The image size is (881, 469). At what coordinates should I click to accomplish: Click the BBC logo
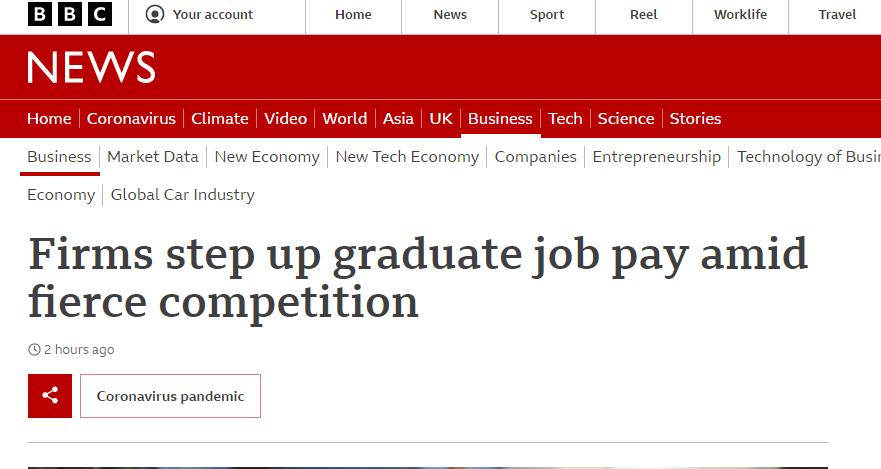(70, 15)
